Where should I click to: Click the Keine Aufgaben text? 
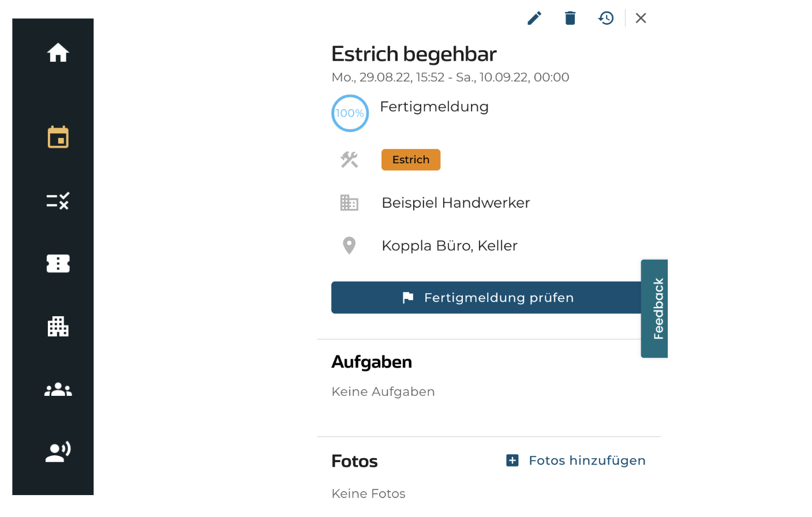[383, 392]
